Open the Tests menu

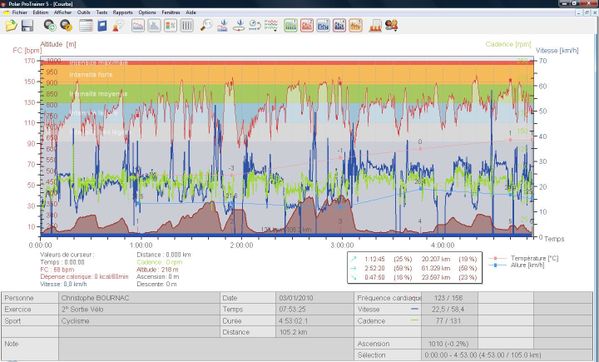point(102,13)
